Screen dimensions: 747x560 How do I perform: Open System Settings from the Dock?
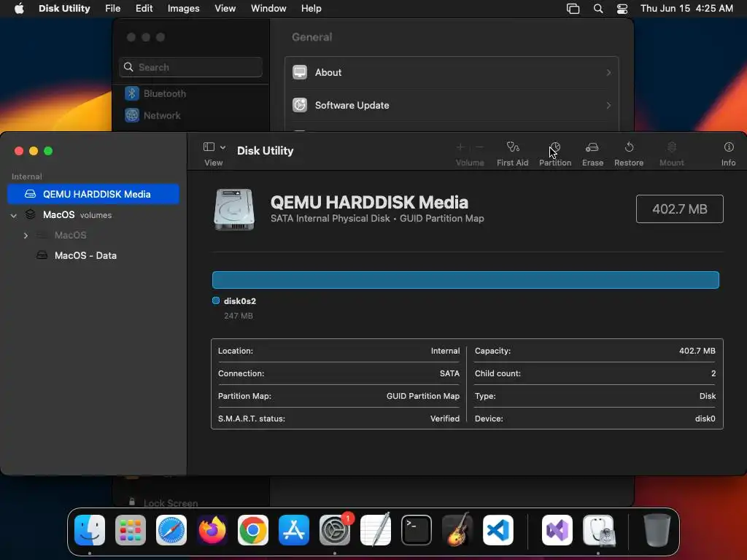pyautogui.click(x=335, y=530)
